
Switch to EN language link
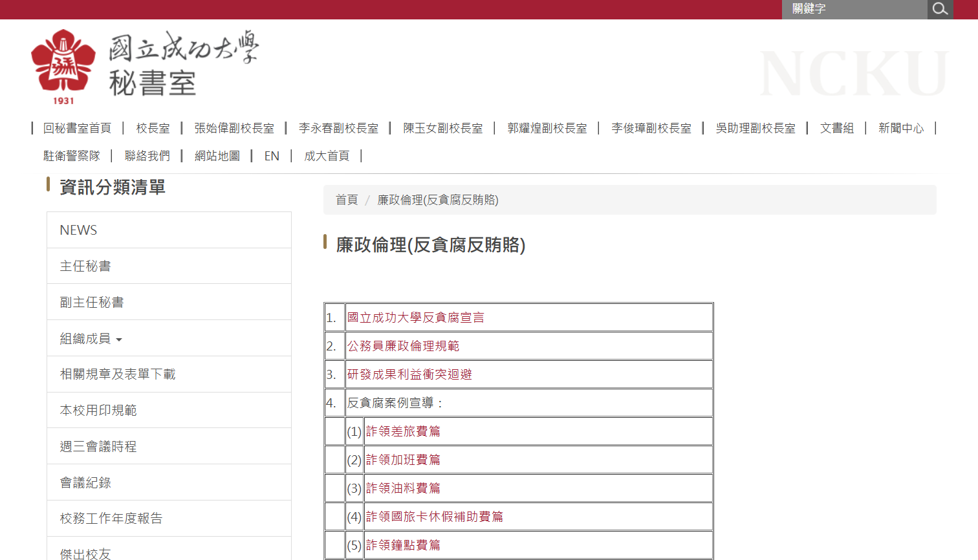272,156
